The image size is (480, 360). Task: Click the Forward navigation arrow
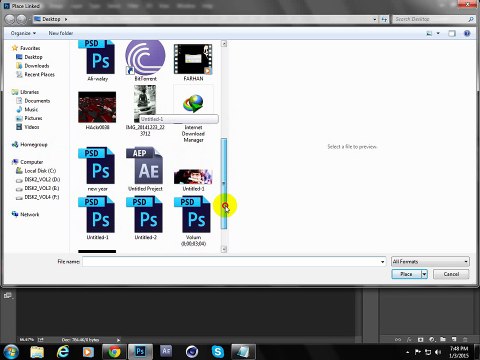22,19
